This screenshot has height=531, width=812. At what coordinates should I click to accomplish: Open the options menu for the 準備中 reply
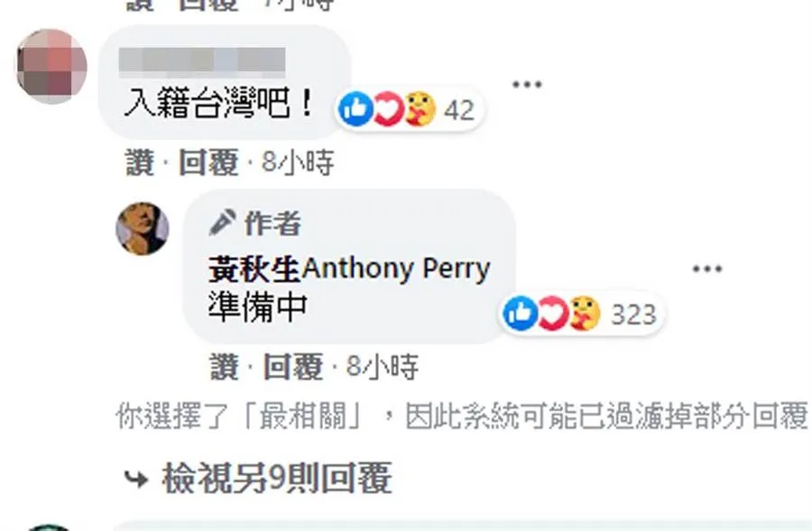[706, 269]
